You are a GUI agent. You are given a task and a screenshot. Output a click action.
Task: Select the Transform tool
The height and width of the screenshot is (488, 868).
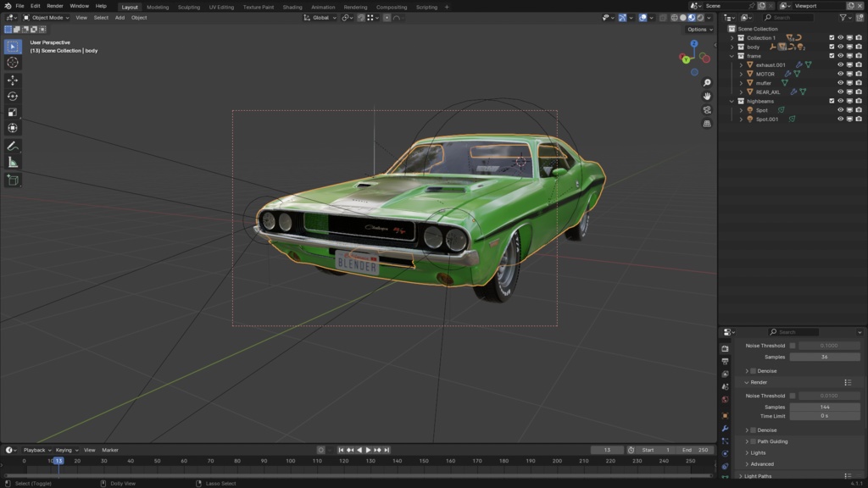[x=13, y=129]
